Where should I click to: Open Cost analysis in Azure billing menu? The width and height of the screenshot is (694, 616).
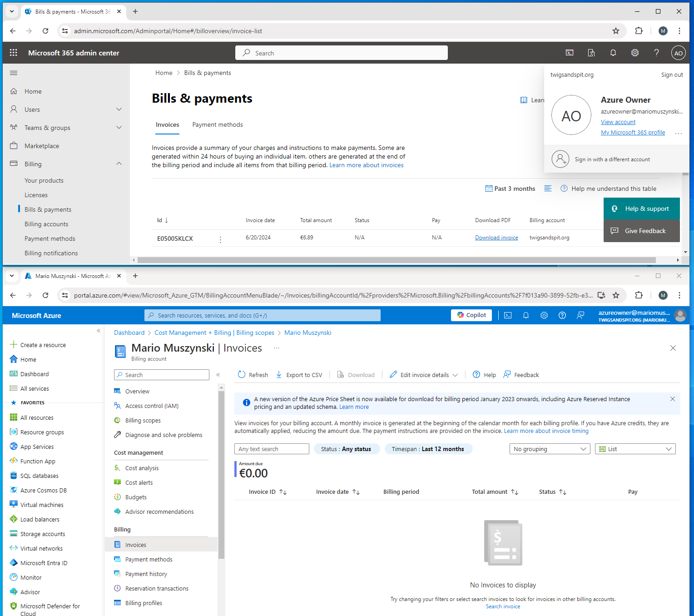coord(142,468)
